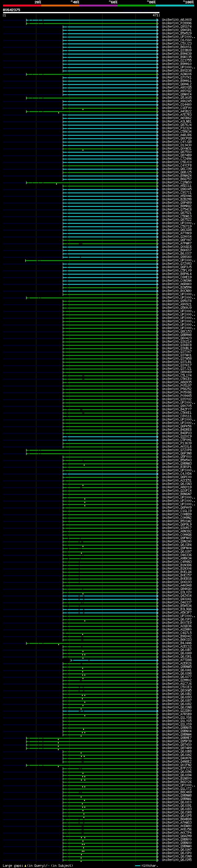The height and width of the screenshot is (868, 197).
Task: Select hit UniRef100_Q1LXT2
Action: pyautogui.click(x=177, y=789)
